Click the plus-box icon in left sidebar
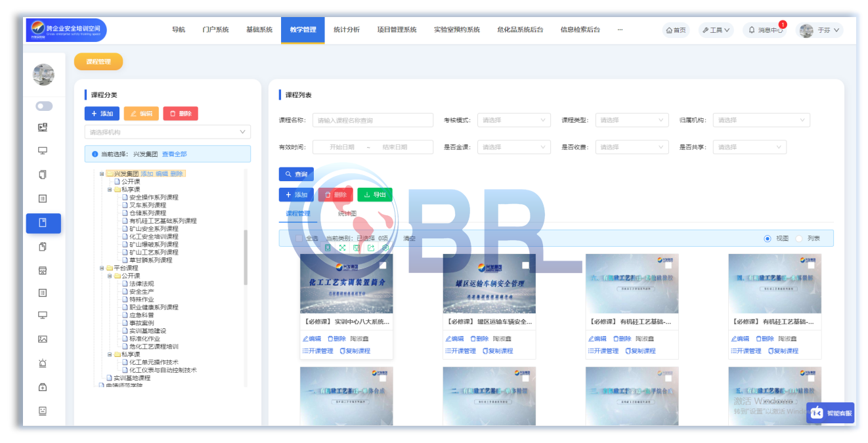The image size is (868, 443). [43, 387]
